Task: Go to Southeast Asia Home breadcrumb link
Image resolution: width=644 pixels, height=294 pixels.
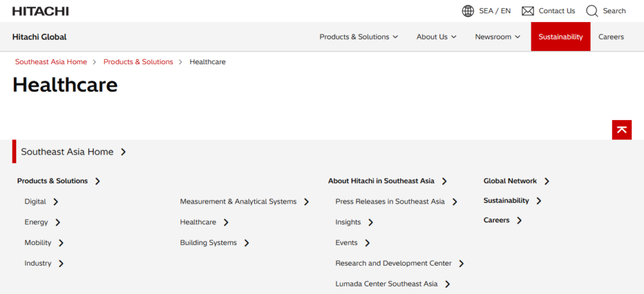Action: click(x=51, y=62)
